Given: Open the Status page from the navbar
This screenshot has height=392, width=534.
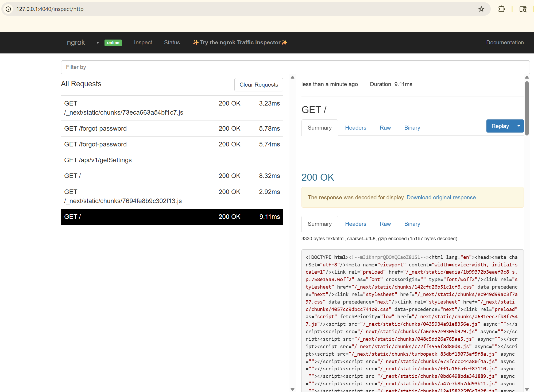Looking at the screenshot, I should [x=172, y=42].
